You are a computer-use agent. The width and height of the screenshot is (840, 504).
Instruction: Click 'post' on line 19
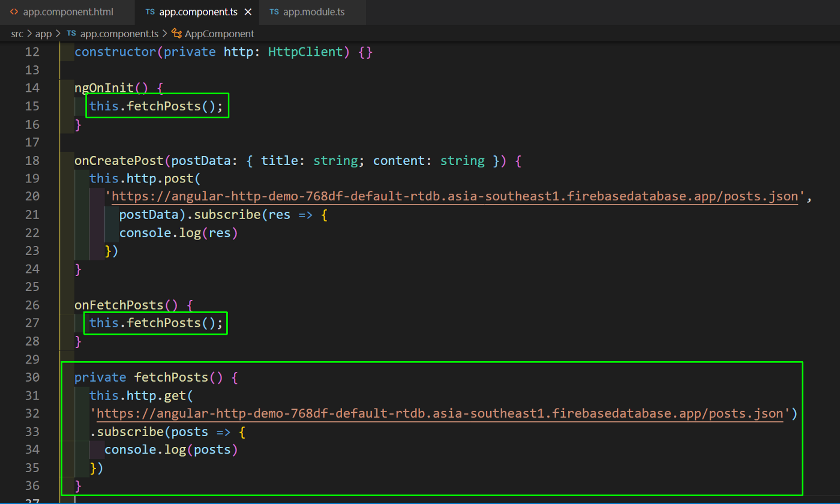pyautogui.click(x=179, y=178)
